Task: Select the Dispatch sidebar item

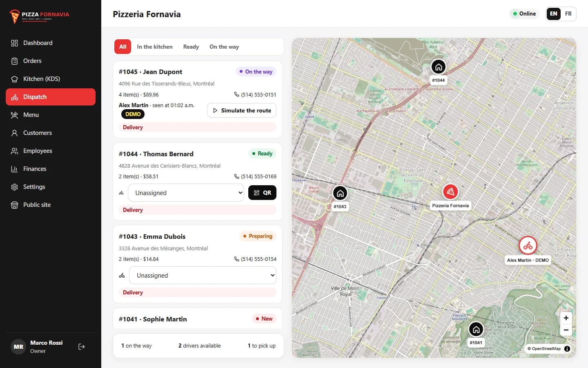Action: click(51, 97)
